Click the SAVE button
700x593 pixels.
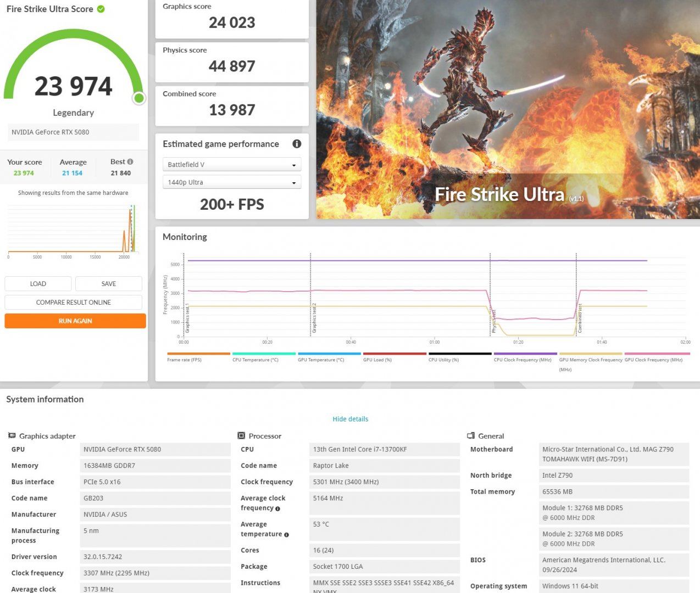(109, 284)
